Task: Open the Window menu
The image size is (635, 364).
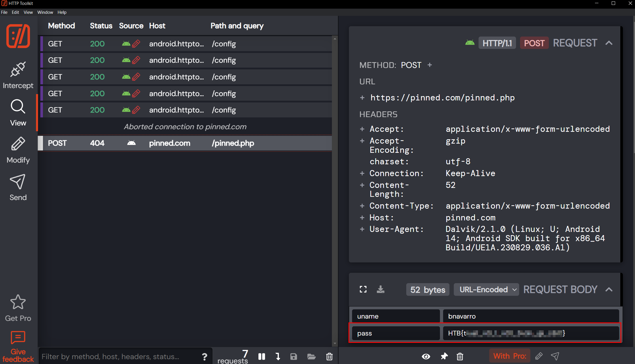Action: (x=45, y=12)
